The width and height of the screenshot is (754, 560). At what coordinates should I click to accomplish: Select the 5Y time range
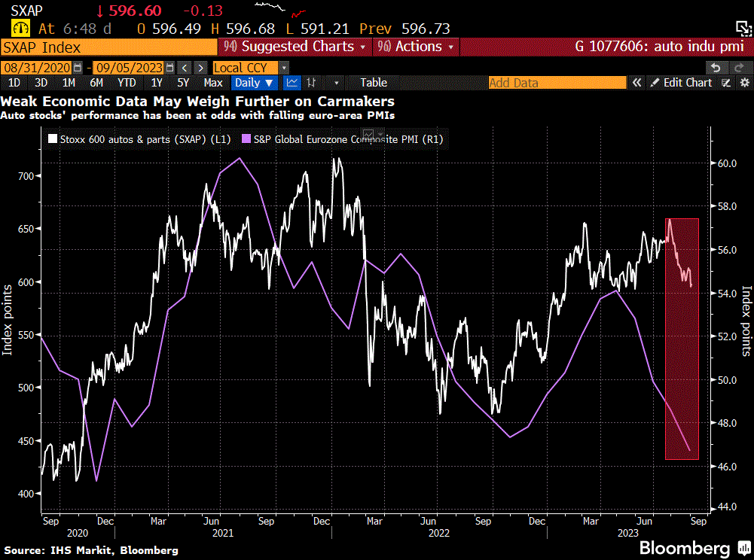[x=183, y=83]
